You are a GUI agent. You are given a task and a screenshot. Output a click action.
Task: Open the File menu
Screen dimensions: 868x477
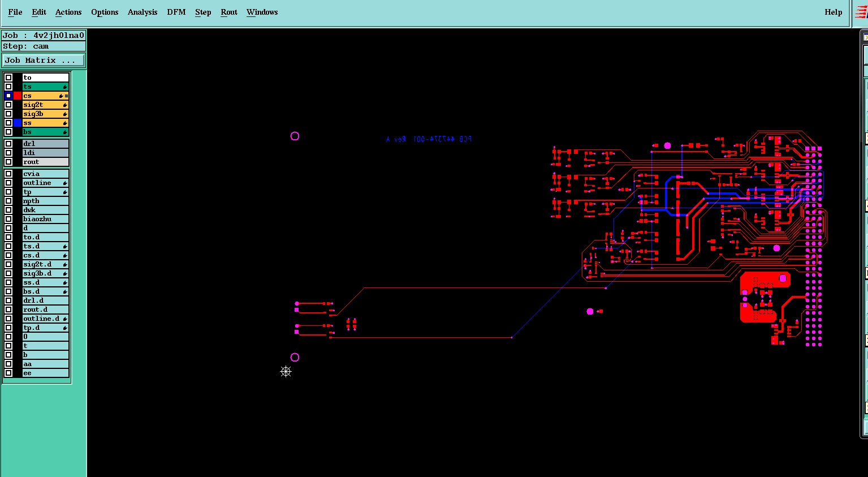pyautogui.click(x=15, y=12)
